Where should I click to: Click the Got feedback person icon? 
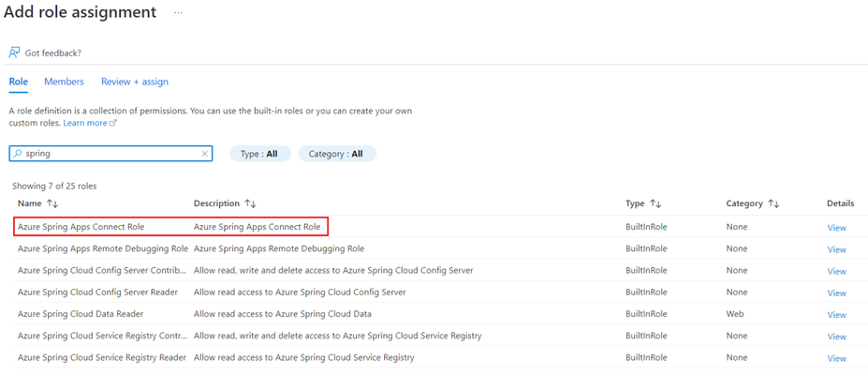[x=14, y=52]
